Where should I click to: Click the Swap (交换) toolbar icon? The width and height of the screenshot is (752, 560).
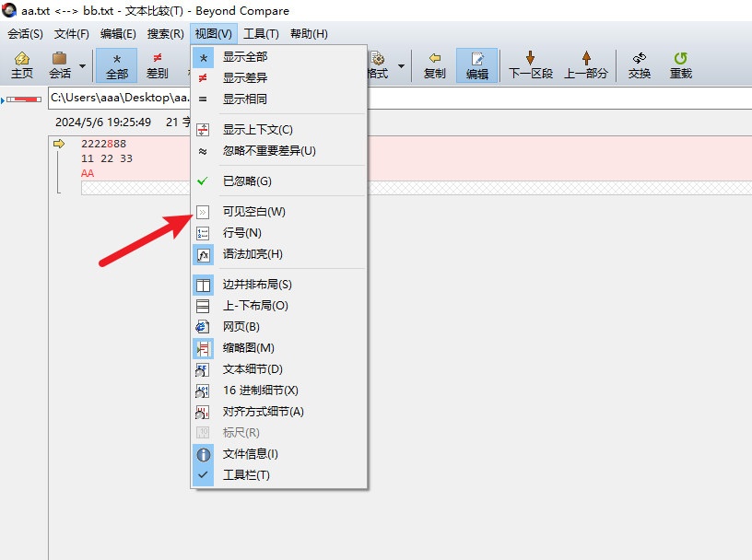(x=640, y=65)
